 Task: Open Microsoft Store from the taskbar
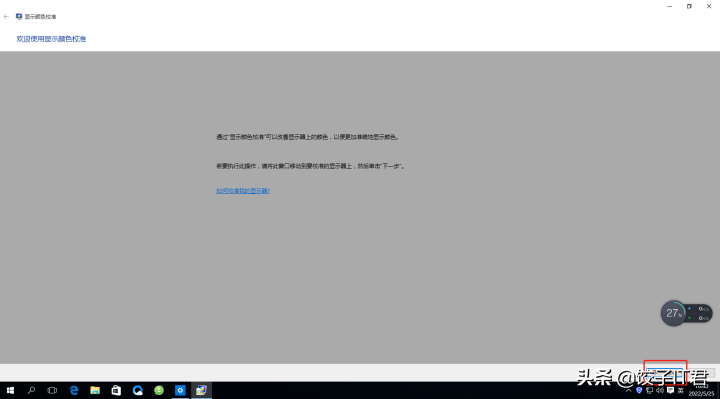[x=116, y=390]
